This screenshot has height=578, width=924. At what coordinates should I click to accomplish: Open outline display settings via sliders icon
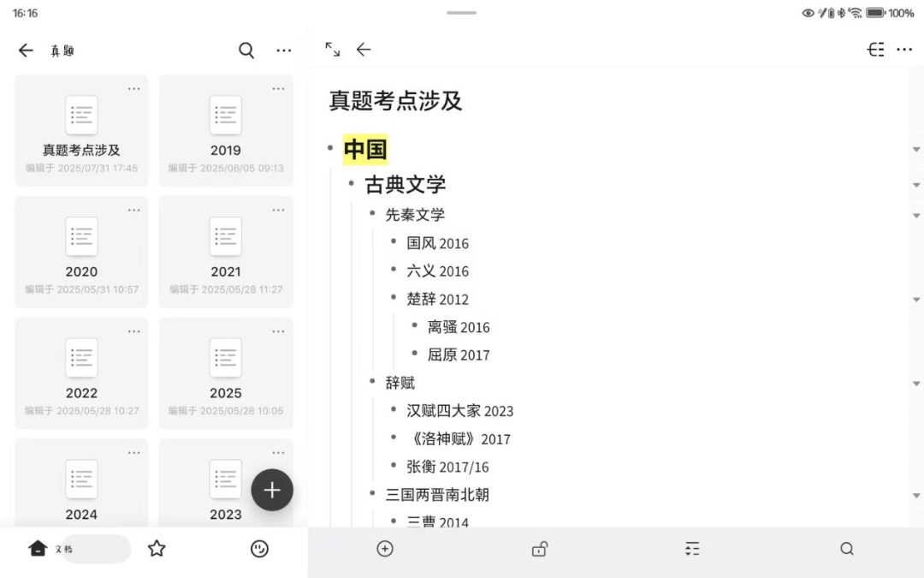point(692,549)
